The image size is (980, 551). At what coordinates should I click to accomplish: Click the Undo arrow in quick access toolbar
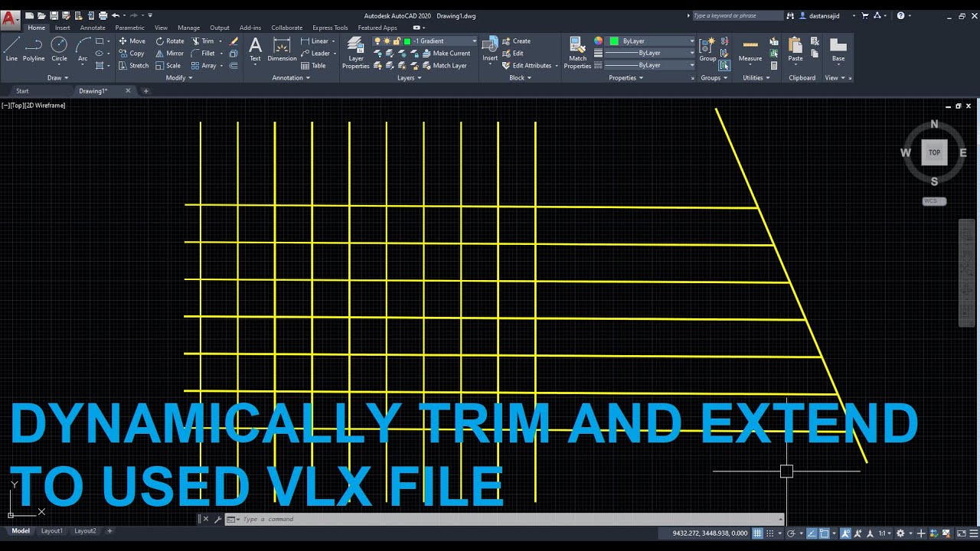click(116, 15)
